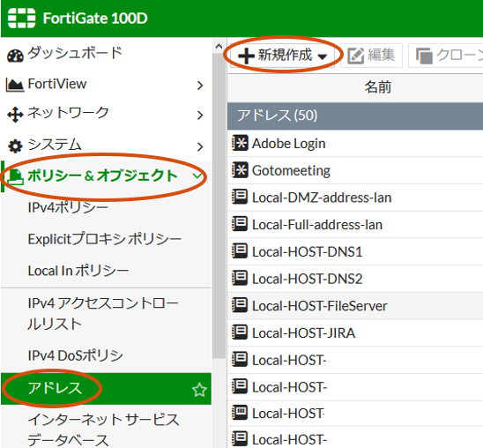Viewport: 483px width, 448px height.
Task: Select the Local-HOST-JIRA row
Action: click(x=355, y=332)
